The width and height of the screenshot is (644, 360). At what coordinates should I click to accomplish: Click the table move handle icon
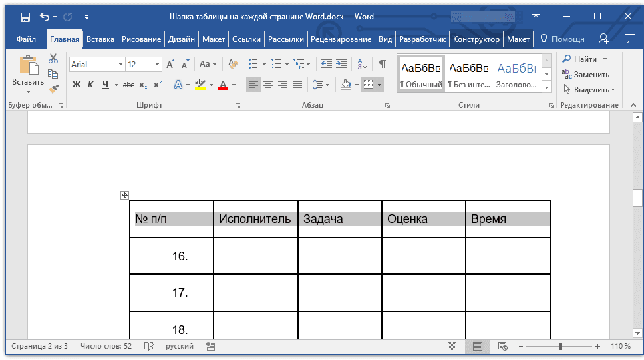point(124,195)
